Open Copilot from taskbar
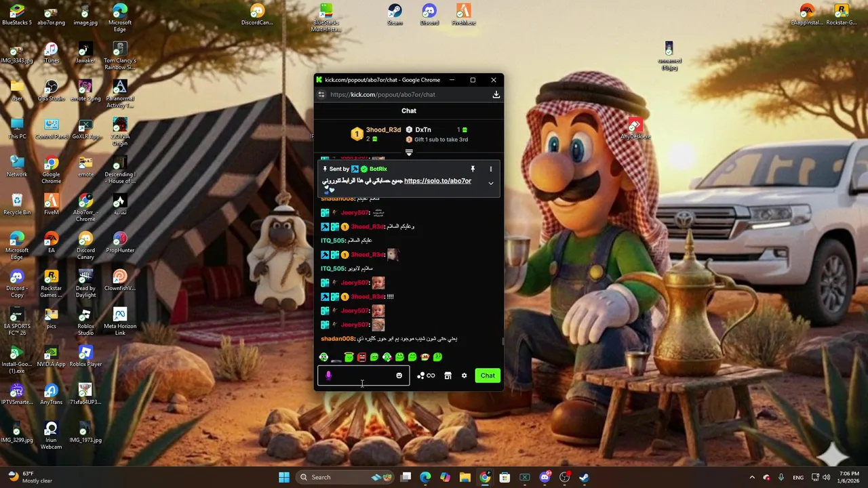The width and height of the screenshot is (868, 488). 445,477
